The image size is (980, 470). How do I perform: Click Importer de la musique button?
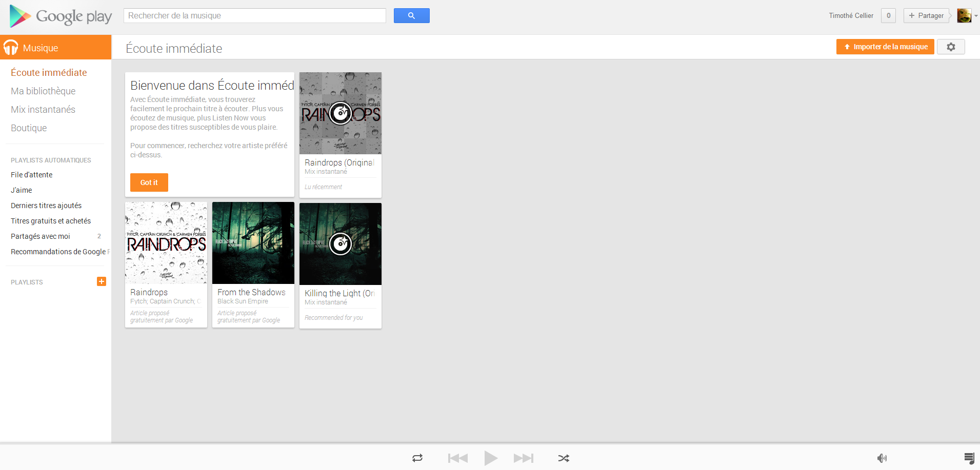(885, 47)
